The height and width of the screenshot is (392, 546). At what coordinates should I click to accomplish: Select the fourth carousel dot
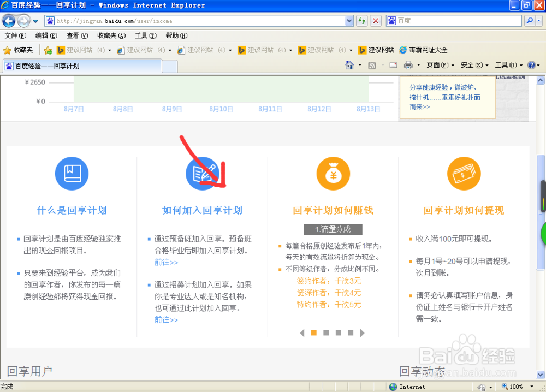click(351, 333)
